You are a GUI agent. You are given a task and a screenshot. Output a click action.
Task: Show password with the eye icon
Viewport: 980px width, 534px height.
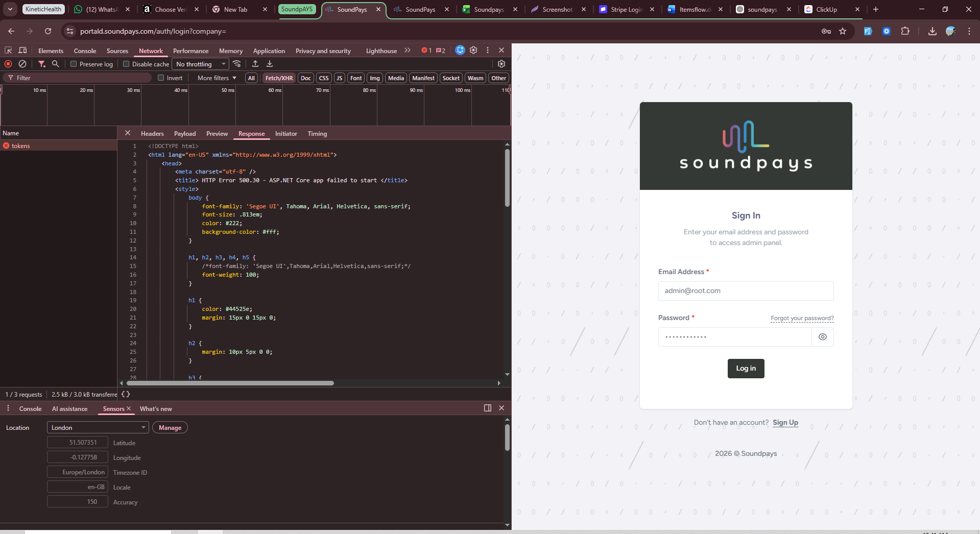pos(822,337)
